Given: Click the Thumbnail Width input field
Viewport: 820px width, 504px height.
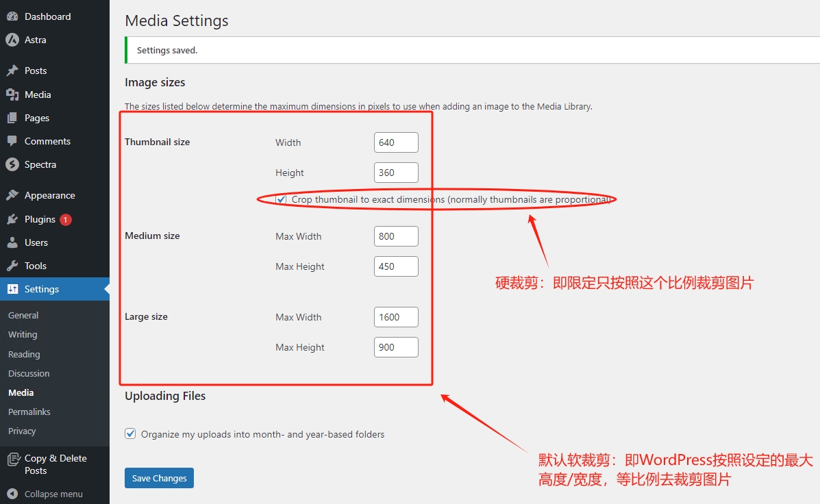Looking at the screenshot, I should pos(396,142).
